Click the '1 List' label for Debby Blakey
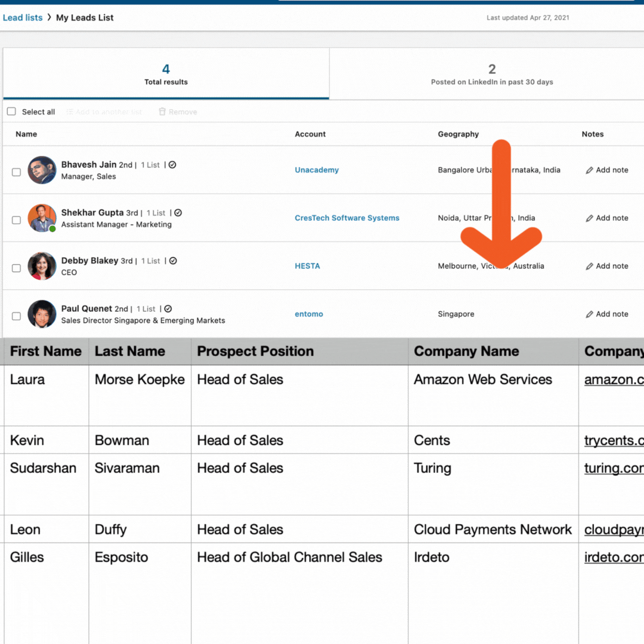This screenshot has width=644, height=644. pos(151,261)
